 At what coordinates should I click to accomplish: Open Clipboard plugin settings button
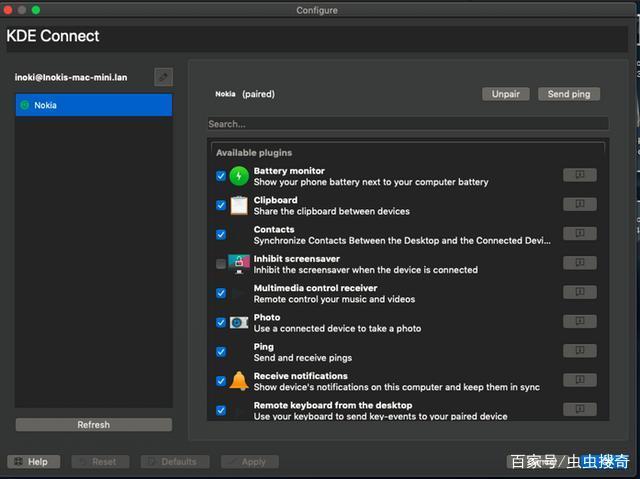[579, 205]
